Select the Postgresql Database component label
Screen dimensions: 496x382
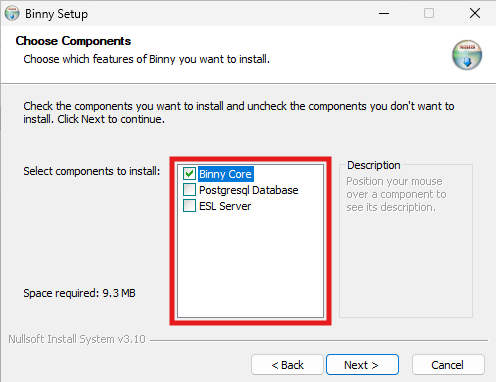coord(249,190)
